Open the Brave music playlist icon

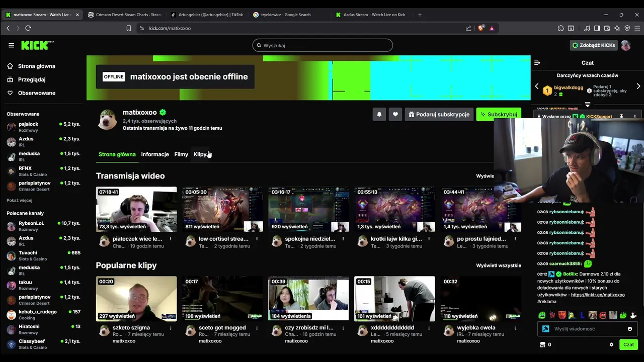coord(587,28)
